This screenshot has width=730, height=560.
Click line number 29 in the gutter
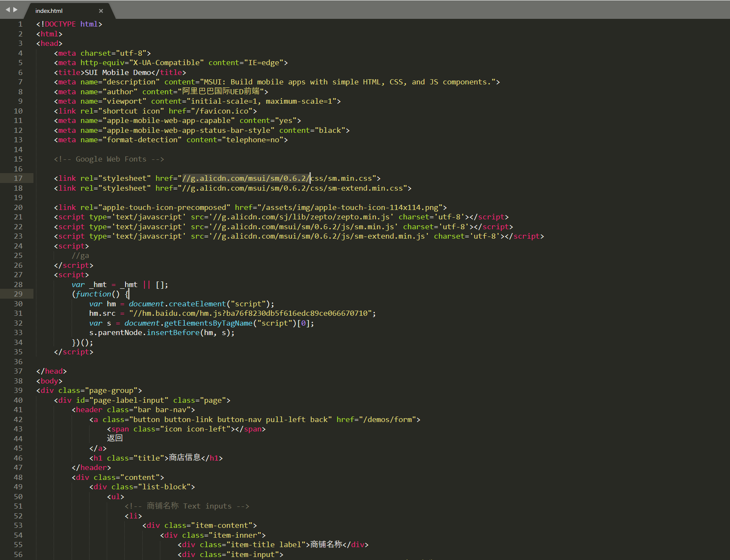click(18, 294)
